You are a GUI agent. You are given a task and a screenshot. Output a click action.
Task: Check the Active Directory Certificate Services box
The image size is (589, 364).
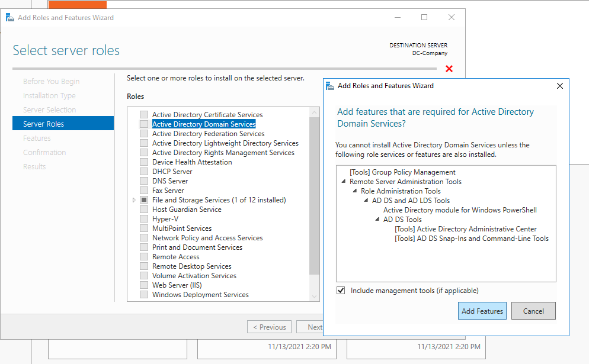[x=144, y=115]
